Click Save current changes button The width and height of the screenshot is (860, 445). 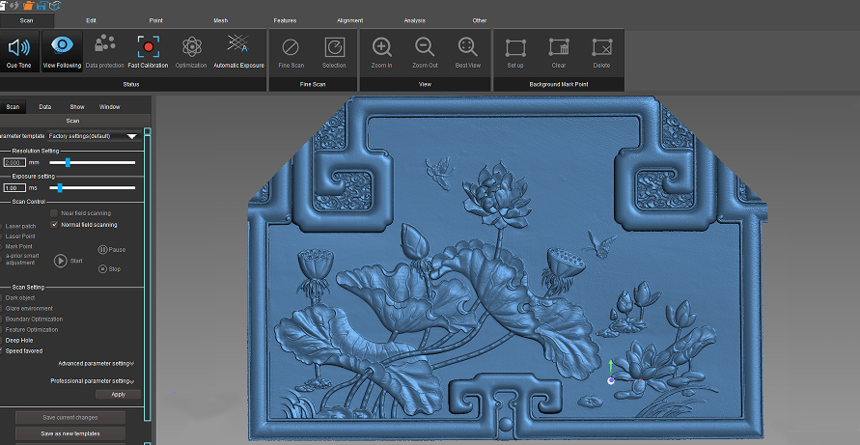[x=70, y=418]
